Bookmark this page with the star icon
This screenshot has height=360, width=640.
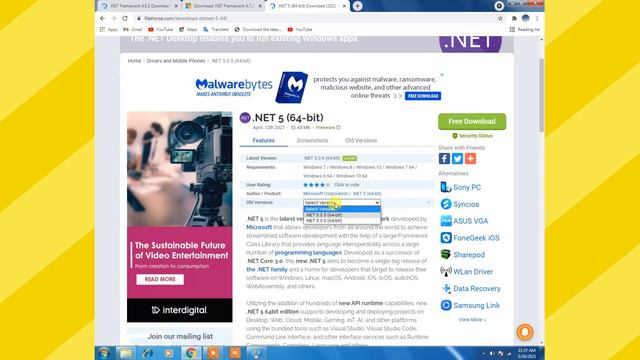500,18
